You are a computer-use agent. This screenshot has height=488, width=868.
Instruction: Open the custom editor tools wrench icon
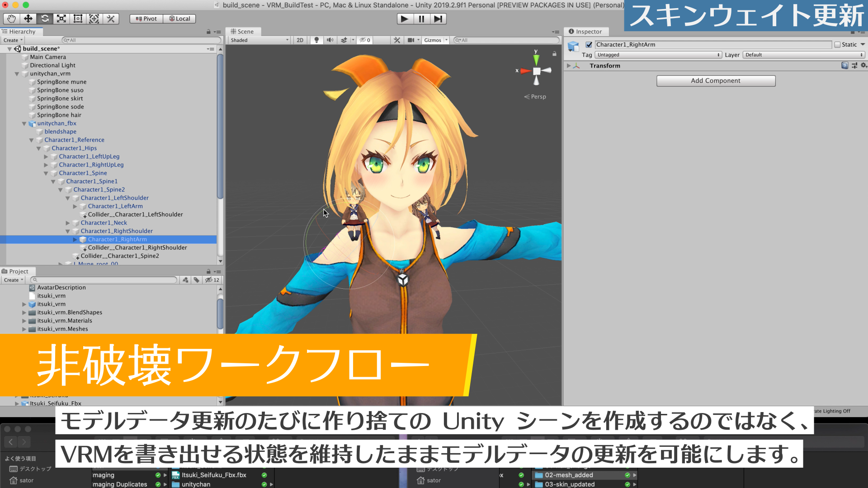pos(111,19)
